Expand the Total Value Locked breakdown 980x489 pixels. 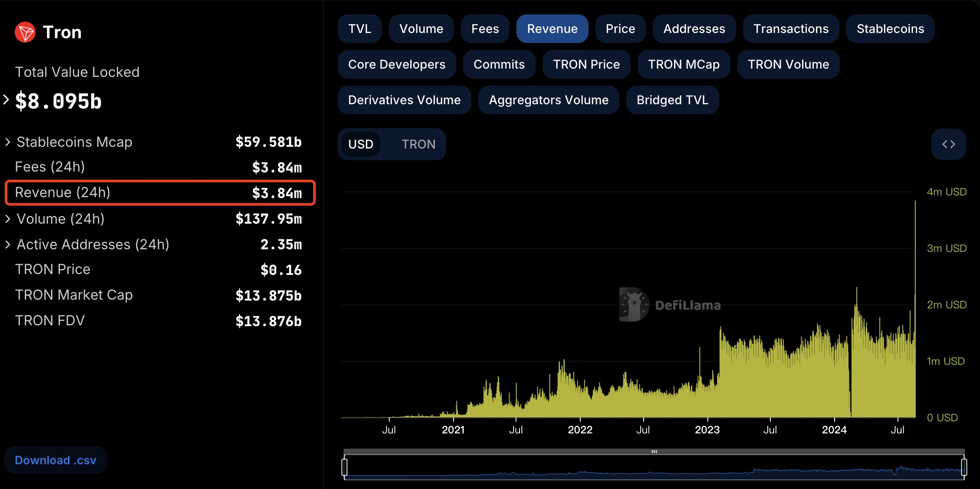pos(6,100)
